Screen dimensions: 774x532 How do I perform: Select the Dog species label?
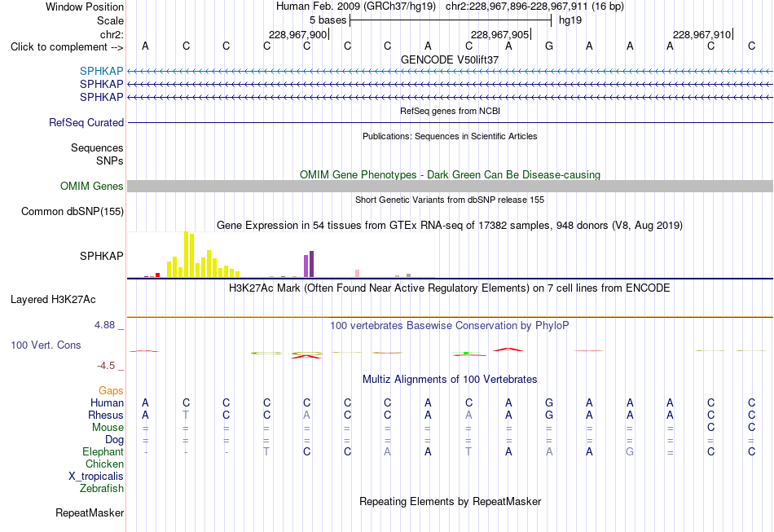[114, 440]
